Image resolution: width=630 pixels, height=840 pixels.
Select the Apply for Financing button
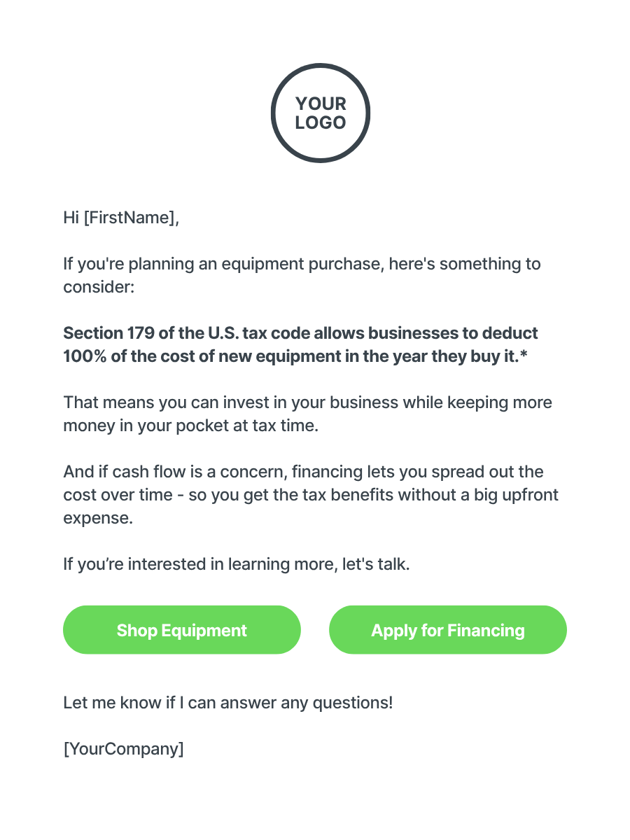(x=448, y=630)
